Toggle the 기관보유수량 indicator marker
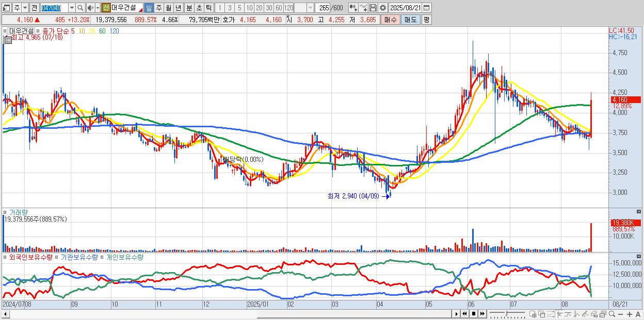 (57, 257)
